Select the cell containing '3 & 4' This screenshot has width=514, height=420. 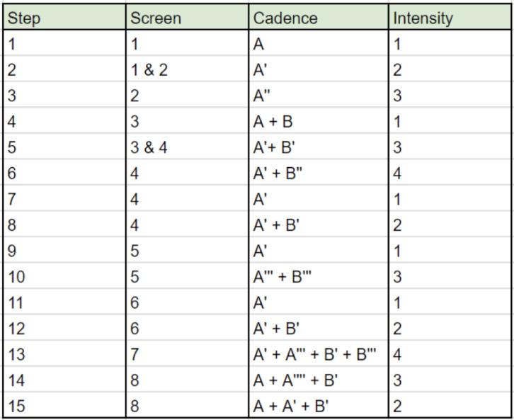pyautogui.click(x=188, y=147)
